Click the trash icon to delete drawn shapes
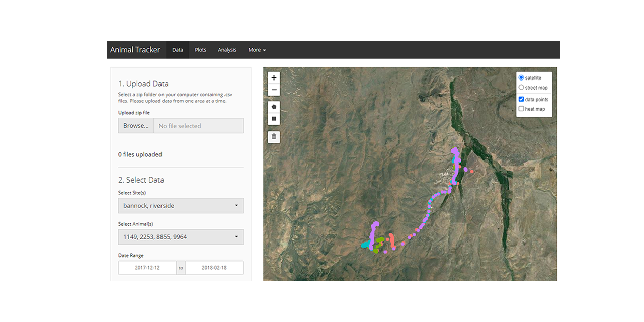This screenshot has height=322, width=644. coord(273,136)
